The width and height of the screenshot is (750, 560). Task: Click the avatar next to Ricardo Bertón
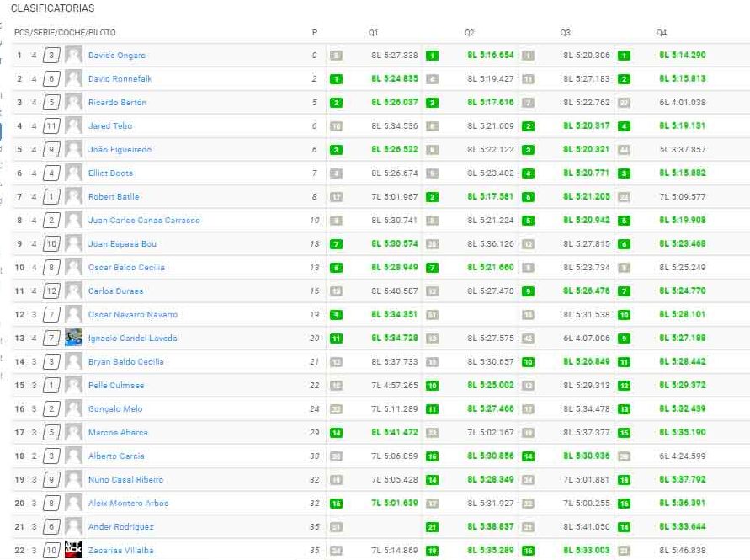(73, 103)
